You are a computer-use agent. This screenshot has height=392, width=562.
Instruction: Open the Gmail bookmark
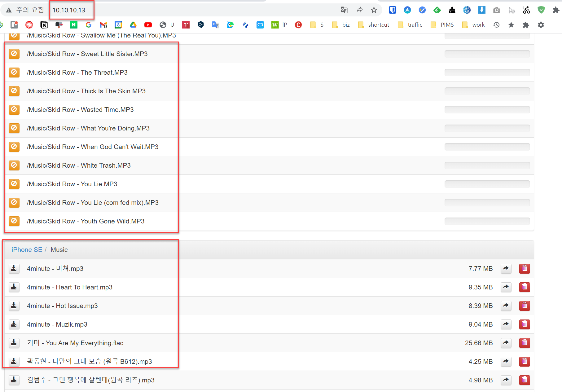point(103,25)
